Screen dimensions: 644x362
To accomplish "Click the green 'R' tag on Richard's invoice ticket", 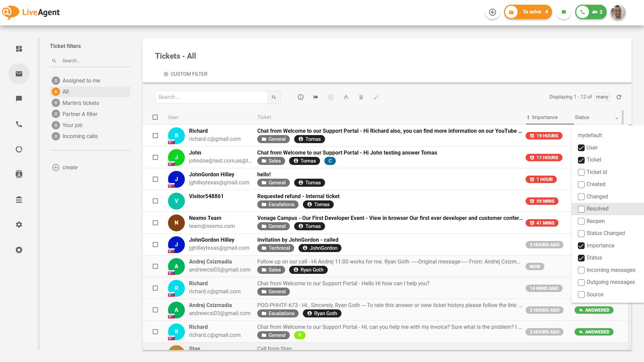I will click(300, 335).
